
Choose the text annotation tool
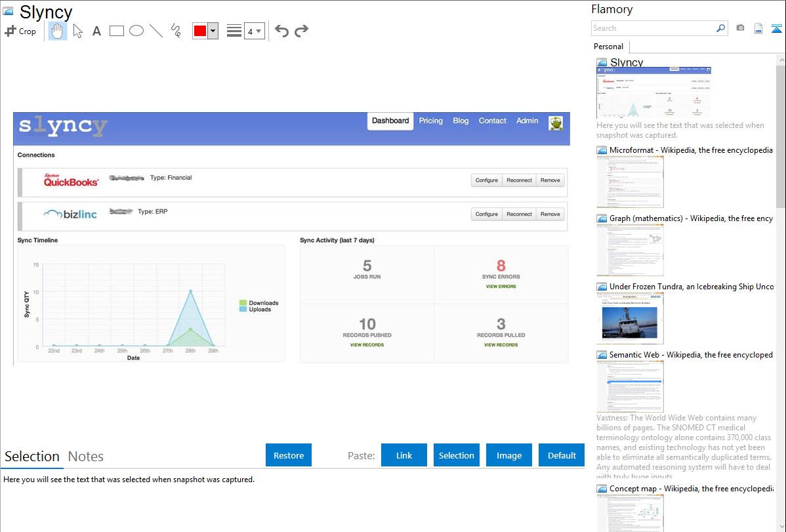pyautogui.click(x=96, y=31)
